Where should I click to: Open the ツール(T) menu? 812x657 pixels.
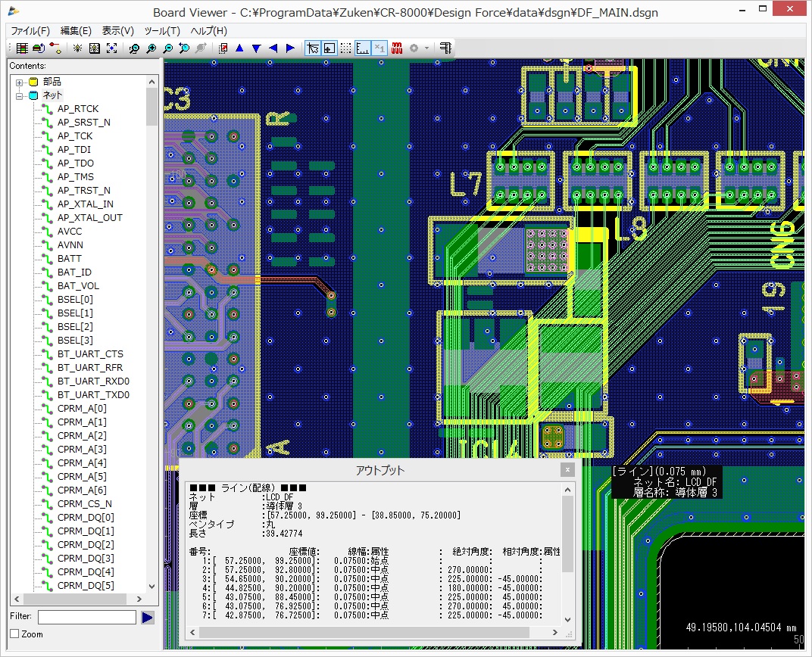coord(161,31)
